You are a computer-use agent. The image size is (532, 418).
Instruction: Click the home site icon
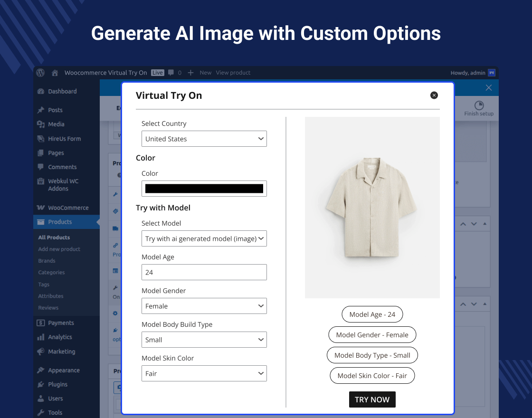[55, 73]
